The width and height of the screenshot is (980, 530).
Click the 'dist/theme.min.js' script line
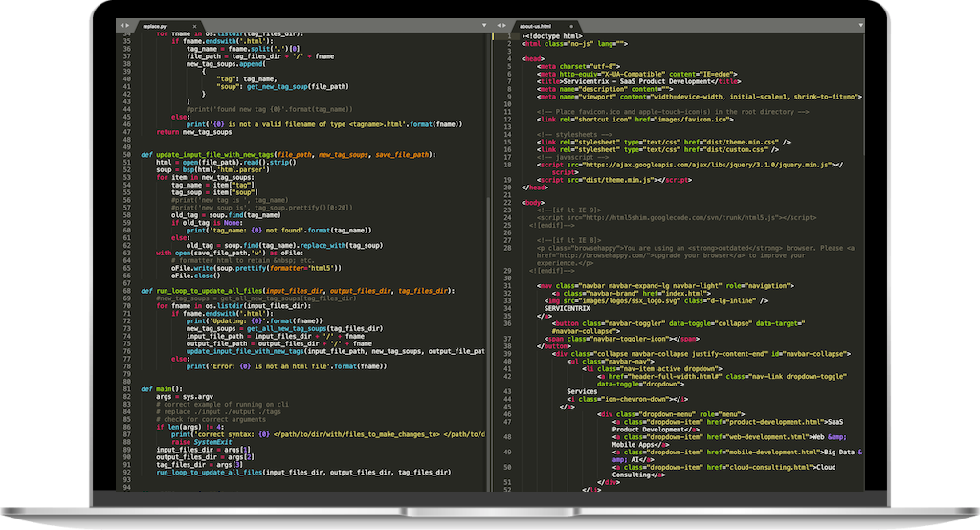614,180
